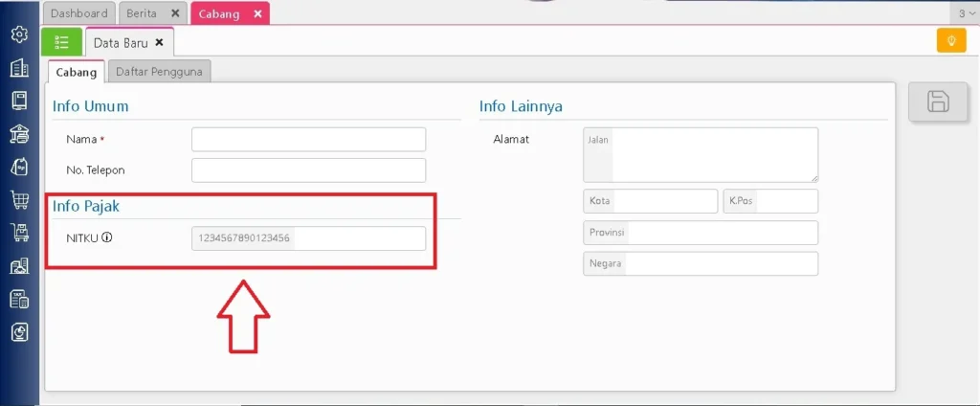Click the Kota input field
This screenshot has width=980, height=406.
point(650,201)
